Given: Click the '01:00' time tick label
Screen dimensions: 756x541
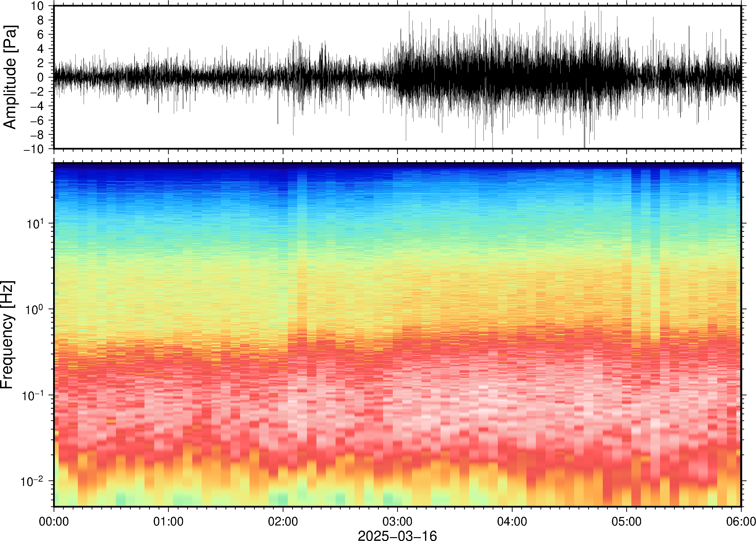Looking at the screenshot, I should [x=168, y=521].
